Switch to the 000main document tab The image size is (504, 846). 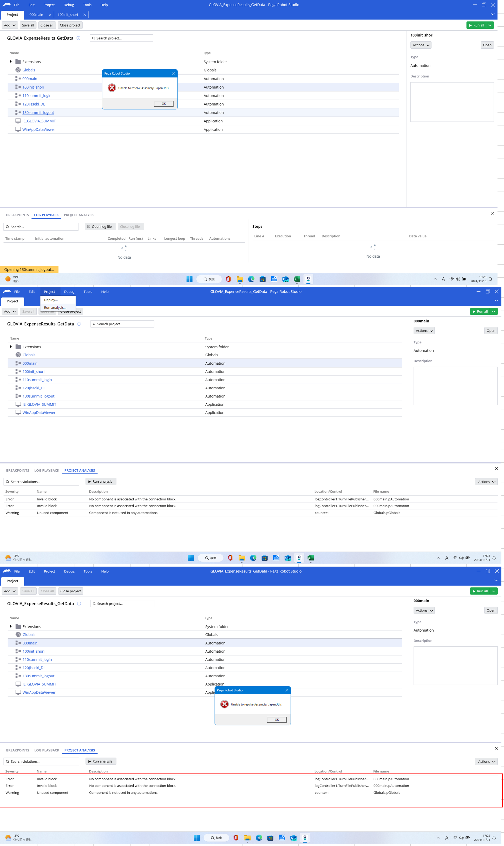(x=36, y=15)
